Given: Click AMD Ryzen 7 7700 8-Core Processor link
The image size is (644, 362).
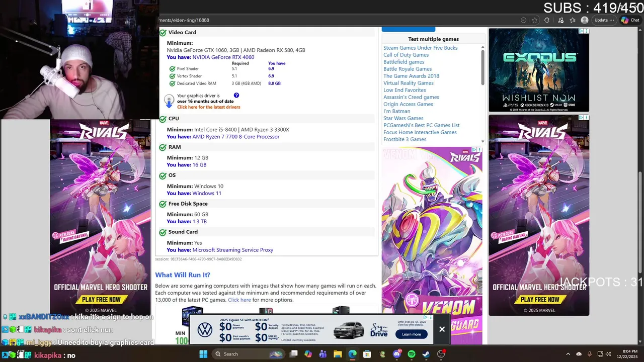Looking at the screenshot, I should (x=235, y=137).
